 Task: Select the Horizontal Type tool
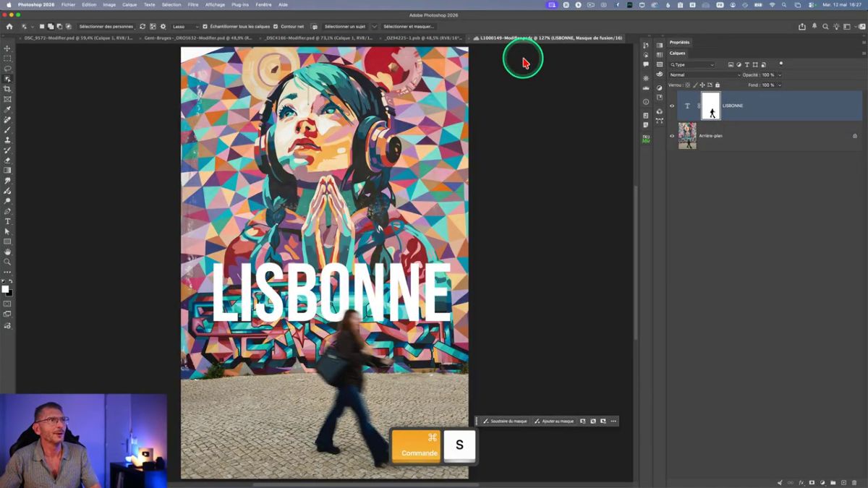[7, 221]
